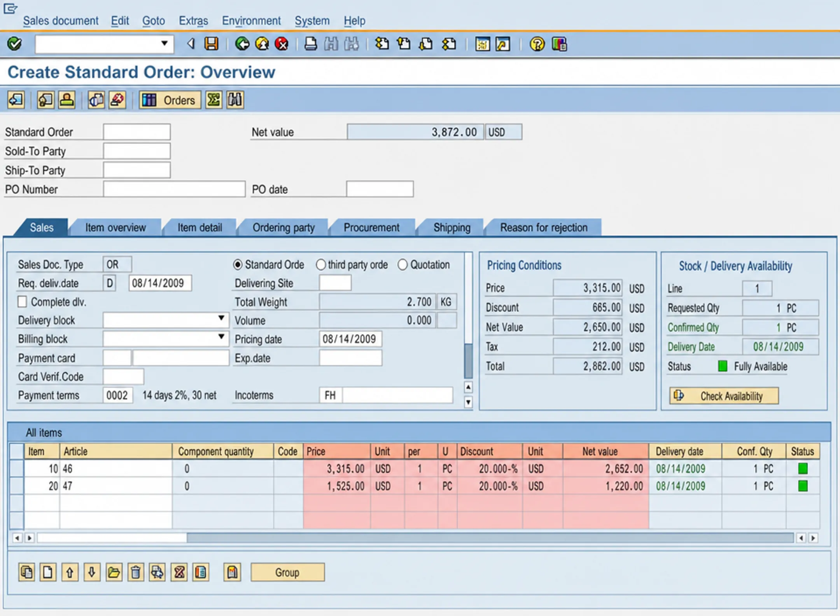Open the Procurement tab
The image size is (840, 616).
pyautogui.click(x=371, y=227)
